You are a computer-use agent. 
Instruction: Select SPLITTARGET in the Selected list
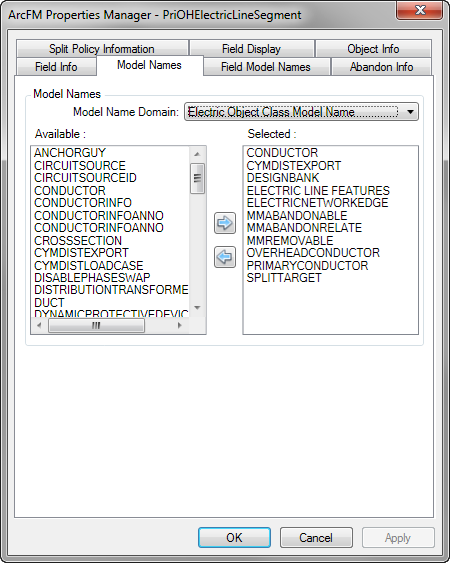284,278
